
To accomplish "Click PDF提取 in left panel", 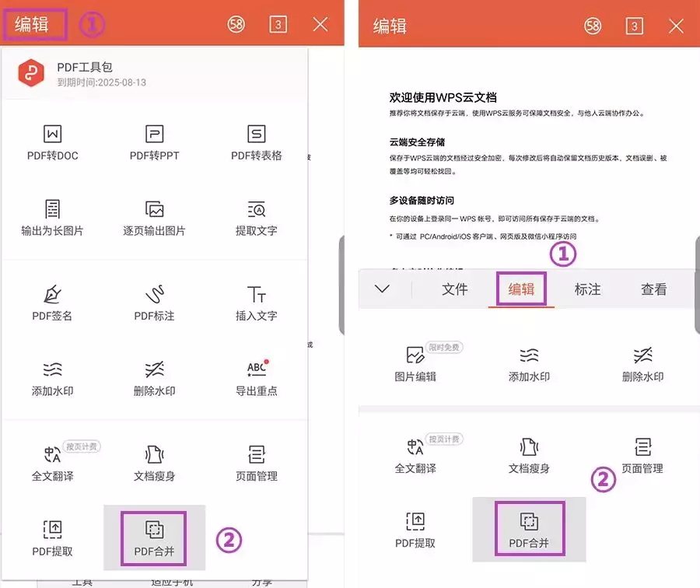I will tap(52, 538).
